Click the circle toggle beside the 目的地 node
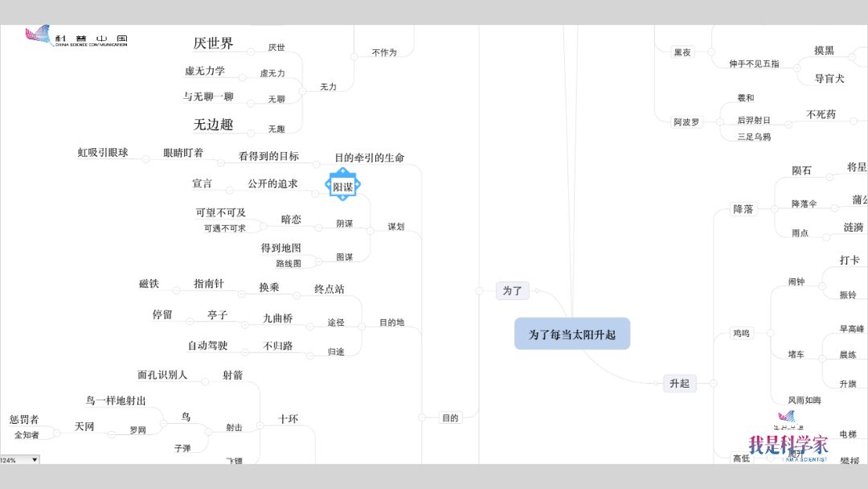Viewport: 868px width, 489px height. 362,323
